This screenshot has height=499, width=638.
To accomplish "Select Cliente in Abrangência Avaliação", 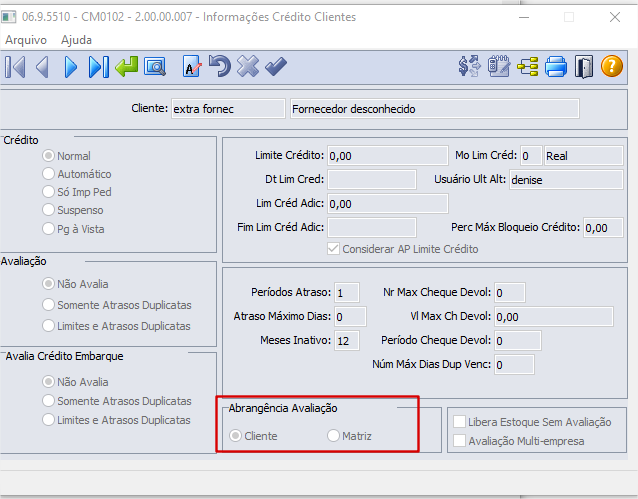I will click(x=253, y=436).
